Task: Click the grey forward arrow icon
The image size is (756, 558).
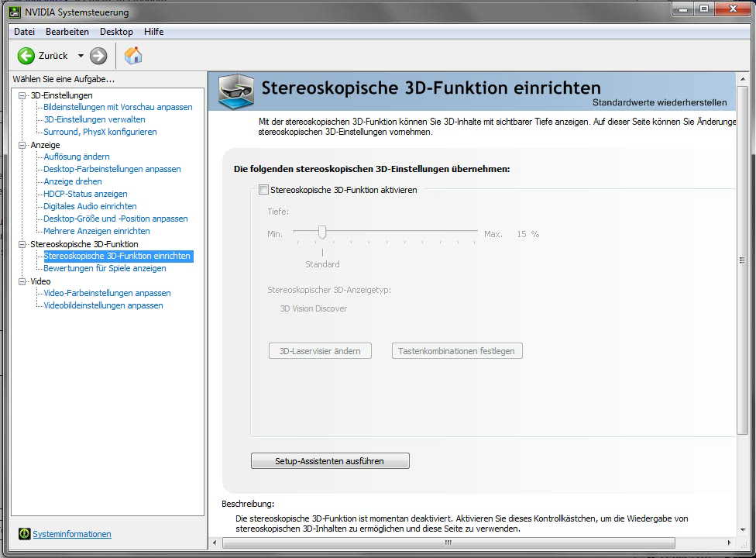Action: point(98,56)
